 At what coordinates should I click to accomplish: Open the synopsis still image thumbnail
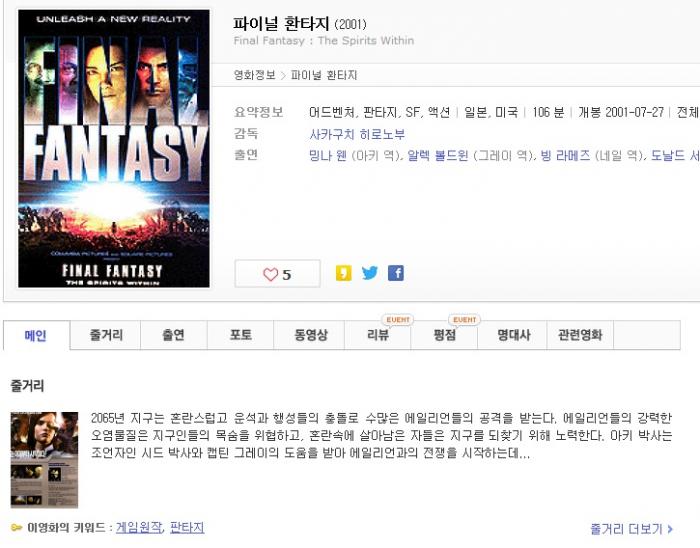click(x=44, y=460)
